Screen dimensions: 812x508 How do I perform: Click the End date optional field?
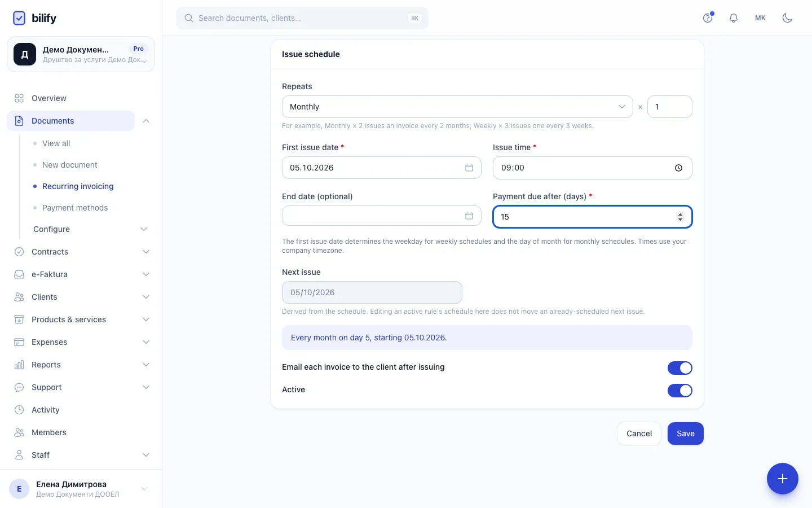point(382,216)
